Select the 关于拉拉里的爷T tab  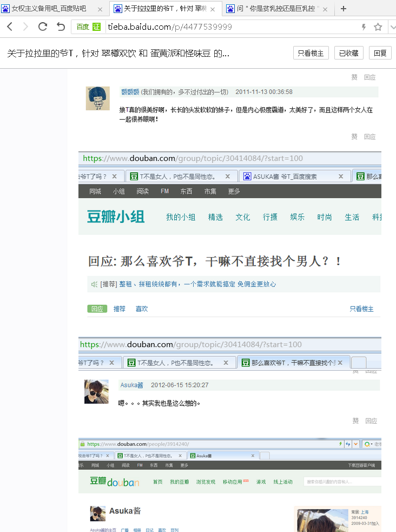tap(165, 9)
